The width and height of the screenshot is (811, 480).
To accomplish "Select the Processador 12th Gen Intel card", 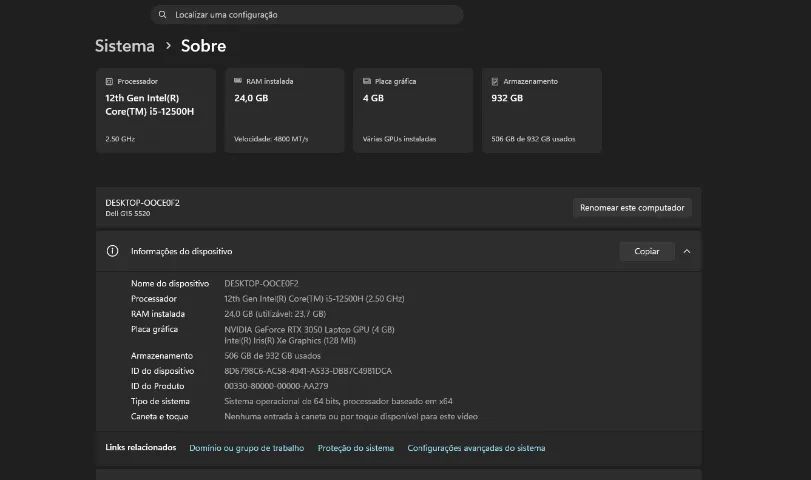I will click(x=156, y=110).
